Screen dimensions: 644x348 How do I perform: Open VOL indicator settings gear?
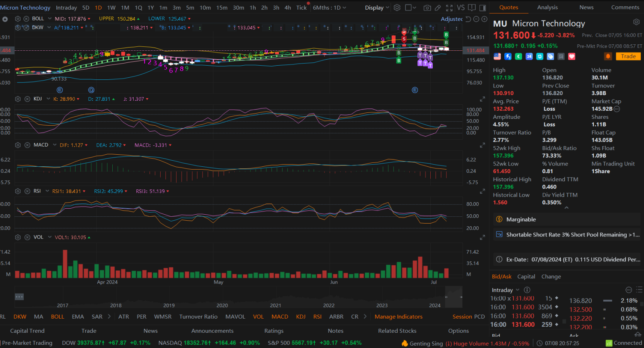coord(18,238)
